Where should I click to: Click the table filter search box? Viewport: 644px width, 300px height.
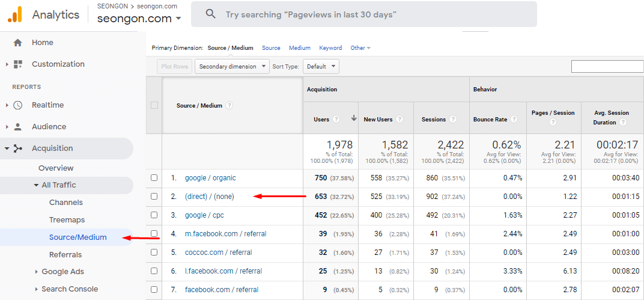(607, 66)
